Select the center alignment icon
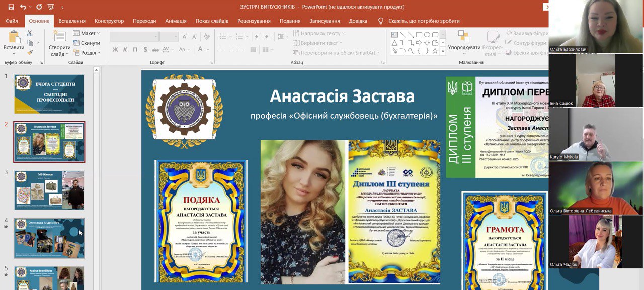The height and width of the screenshot is (290, 644). 233,50
